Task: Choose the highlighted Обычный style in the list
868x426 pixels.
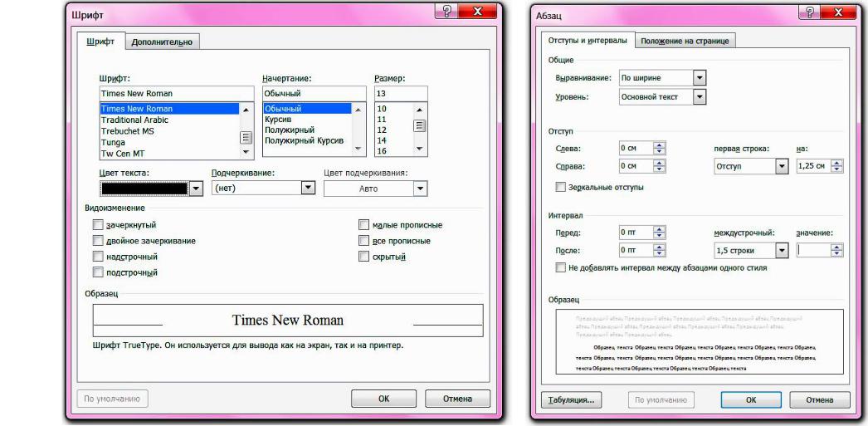Action: (x=307, y=109)
